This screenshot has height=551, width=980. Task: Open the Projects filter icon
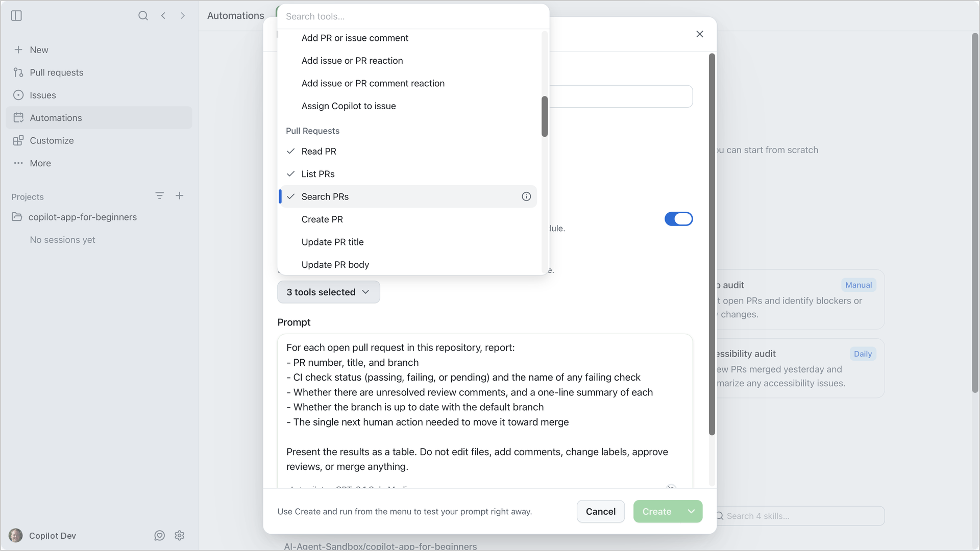[x=159, y=196]
